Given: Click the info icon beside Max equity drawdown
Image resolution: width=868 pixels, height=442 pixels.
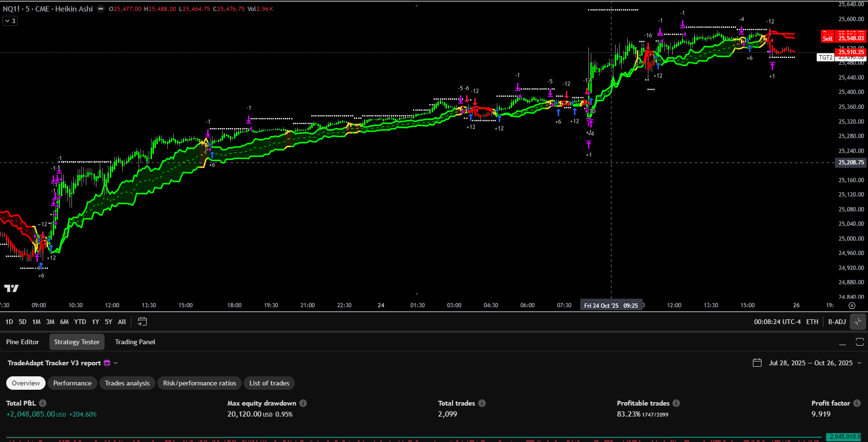Looking at the screenshot, I should (x=303, y=403).
